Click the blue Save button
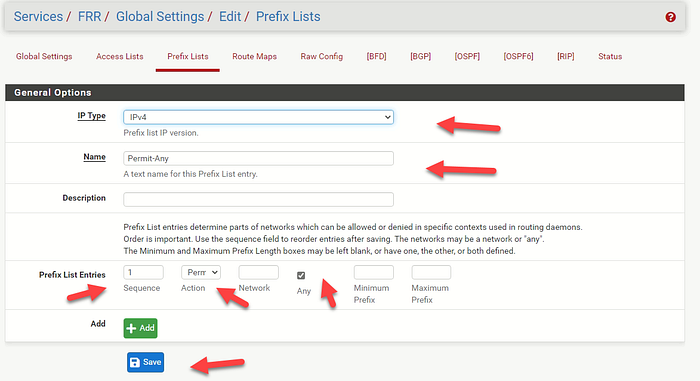The image size is (700, 381). coord(146,362)
